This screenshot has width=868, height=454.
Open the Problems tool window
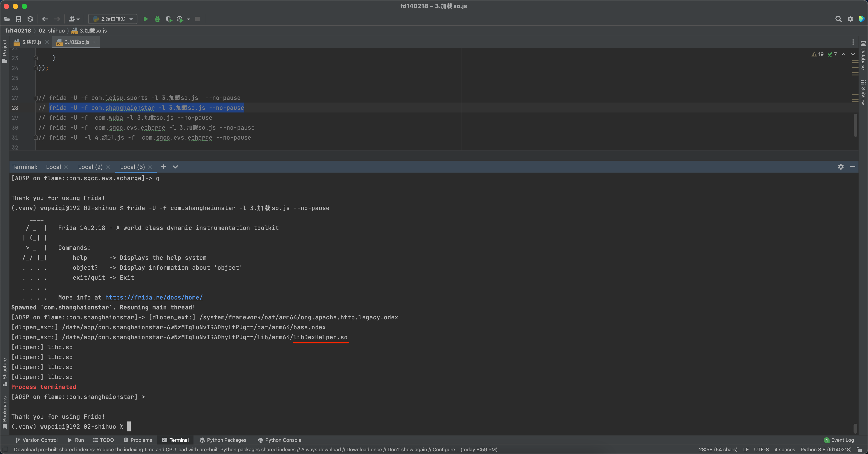click(x=138, y=440)
